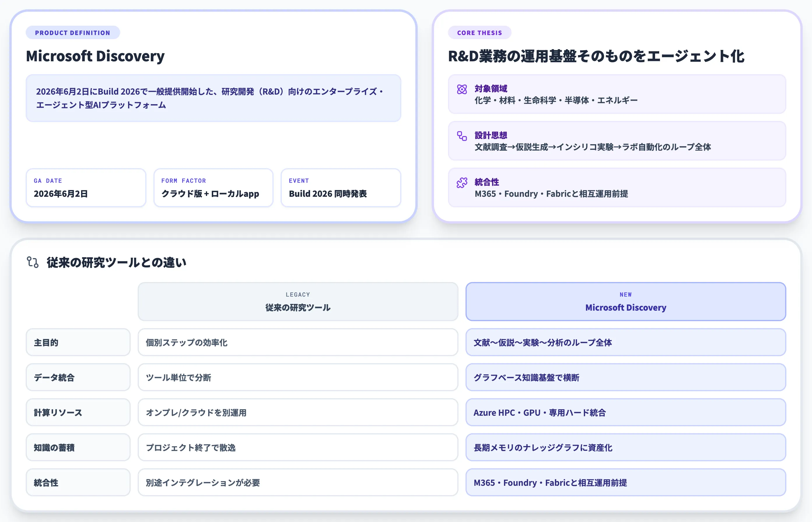Click the text 化学・材料・生命科学・半導体・エネルギー
The width and height of the screenshot is (812, 522).
(556, 100)
